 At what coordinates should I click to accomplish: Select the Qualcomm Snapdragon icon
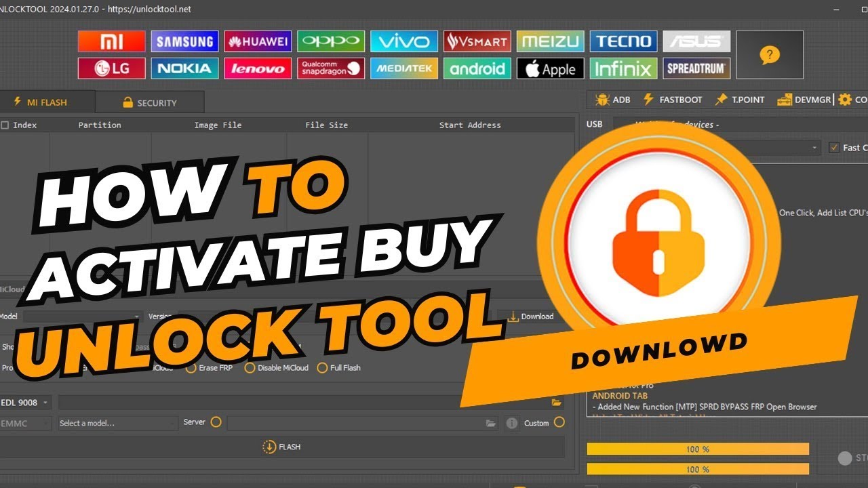[331, 68]
